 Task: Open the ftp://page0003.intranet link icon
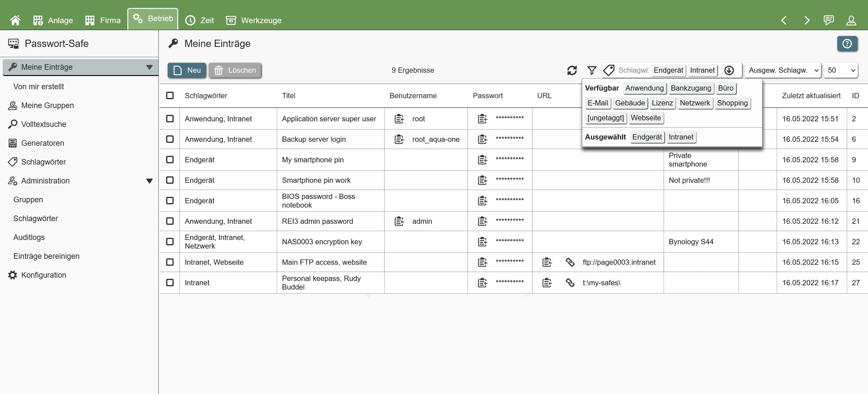tap(570, 262)
